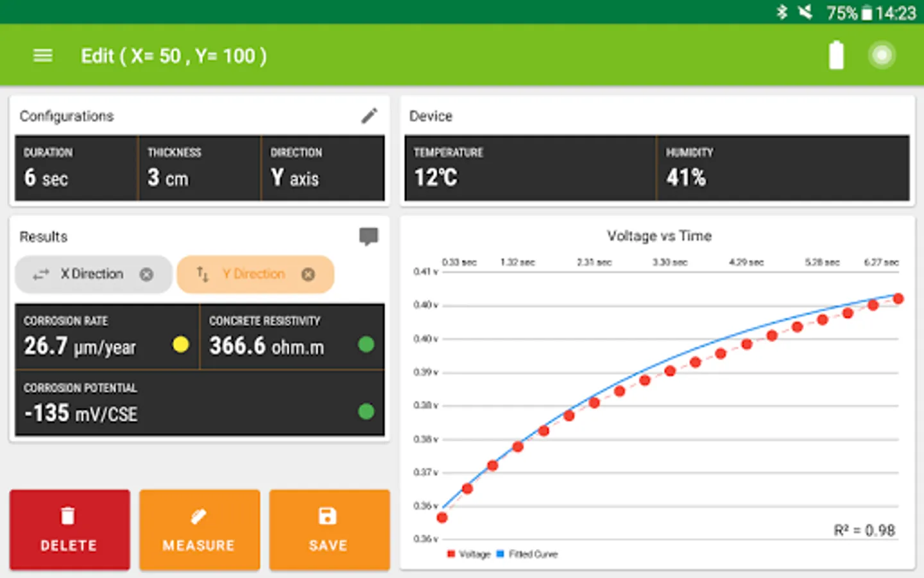Select the X Direction results chip
Viewport: 924px width, 578px height.
point(94,274)
